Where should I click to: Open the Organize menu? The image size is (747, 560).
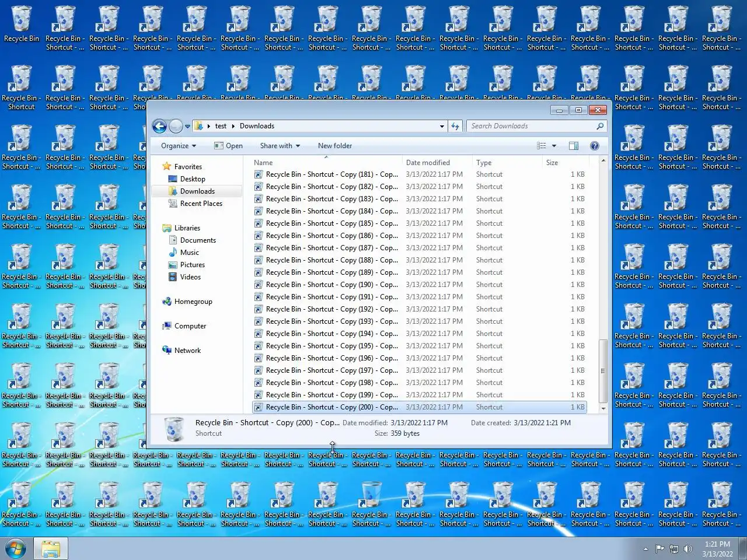179,146
